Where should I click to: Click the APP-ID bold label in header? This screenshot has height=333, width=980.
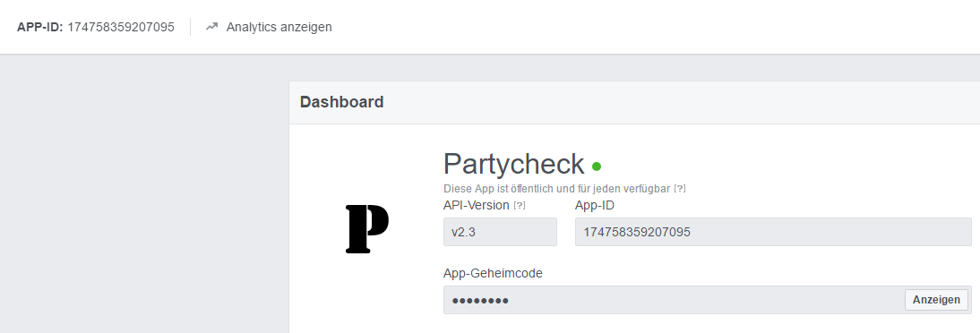click(40, 27)
